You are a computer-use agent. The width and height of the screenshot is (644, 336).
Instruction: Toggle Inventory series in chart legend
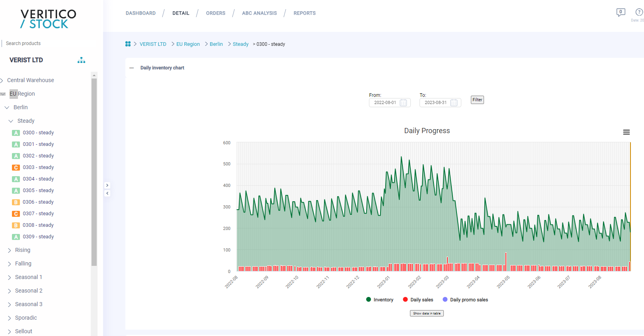pyautogui.click(x=380, y=300)
